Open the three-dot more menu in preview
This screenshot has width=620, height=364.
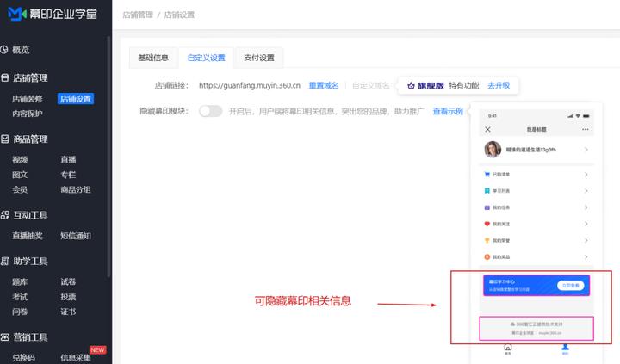pos(586,129)
